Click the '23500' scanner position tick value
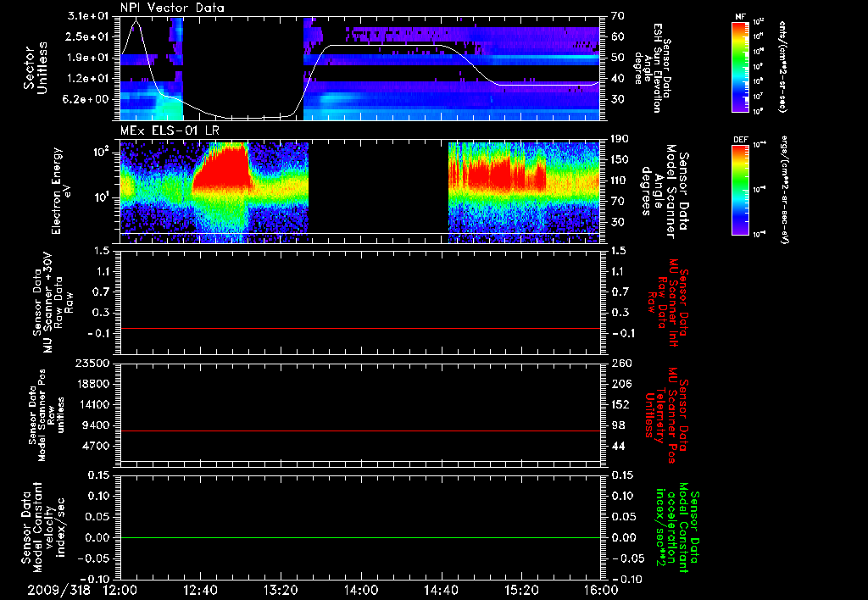 [x=93, y=364]
